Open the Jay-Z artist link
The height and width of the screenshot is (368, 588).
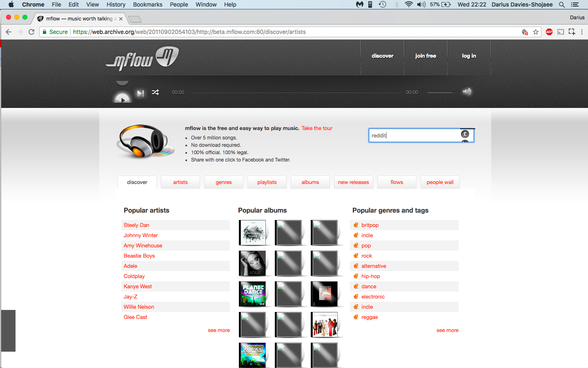130,297
